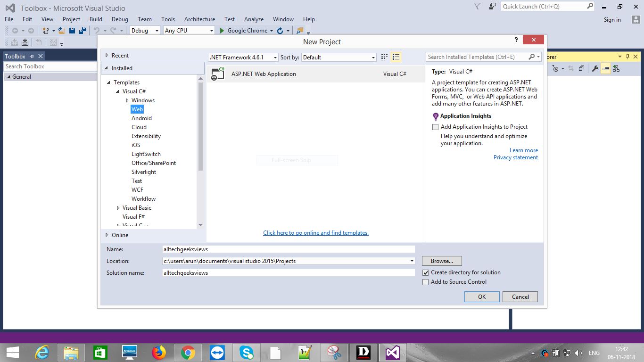The width and height of the screenshot is (644, 362).
Task: Open Skype from the taskbar
Action: [x=246, y=352]
